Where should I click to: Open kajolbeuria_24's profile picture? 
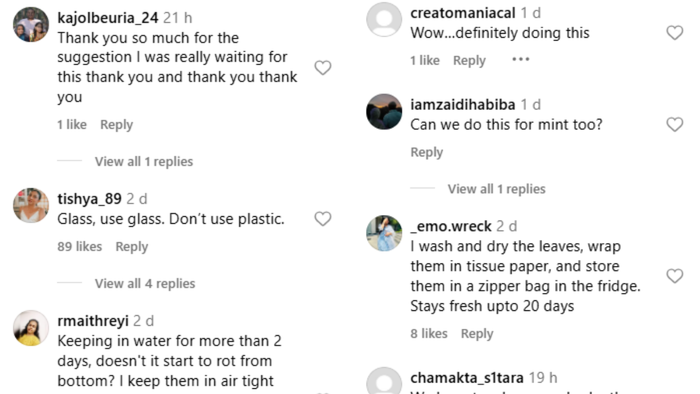point(31,25)
